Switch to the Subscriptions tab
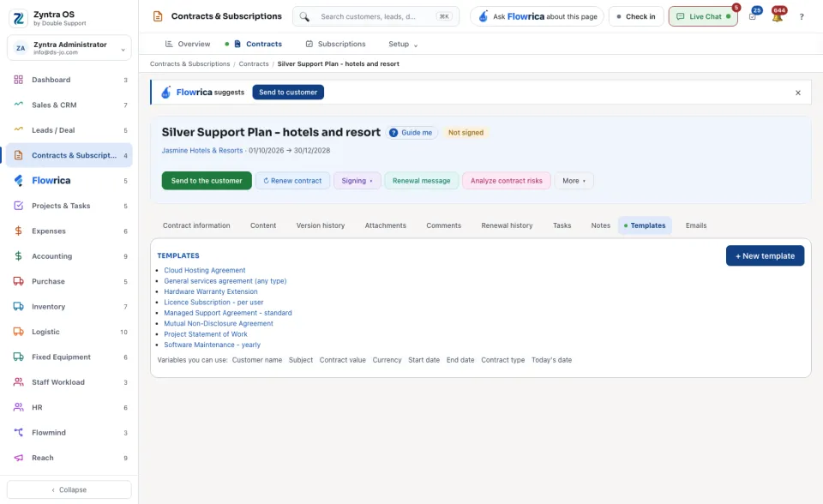This screenshot has height=504, width=823. click(x=335, y=44)
